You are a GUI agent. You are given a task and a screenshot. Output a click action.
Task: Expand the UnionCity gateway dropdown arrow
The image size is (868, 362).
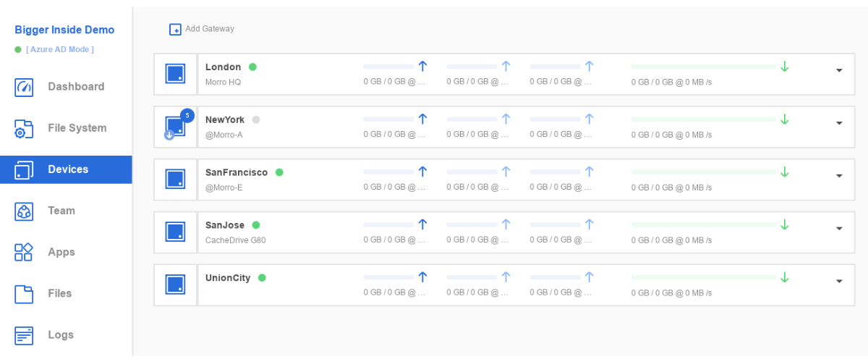point(839,282)
